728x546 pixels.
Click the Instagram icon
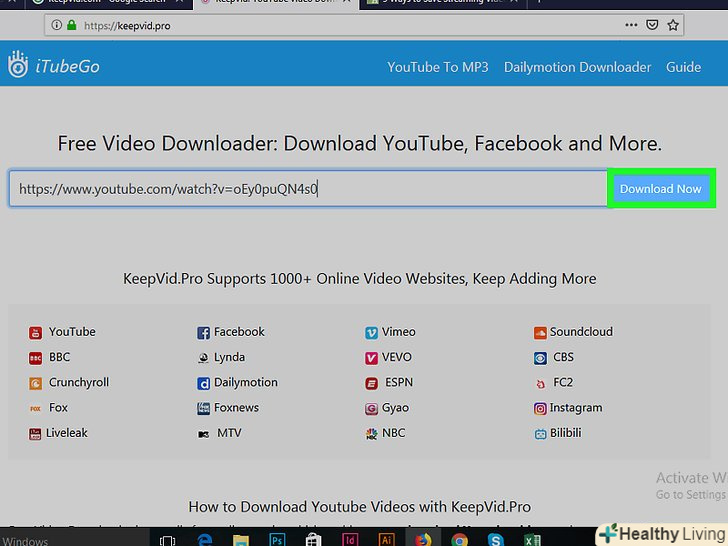click(x=540, y=408)
